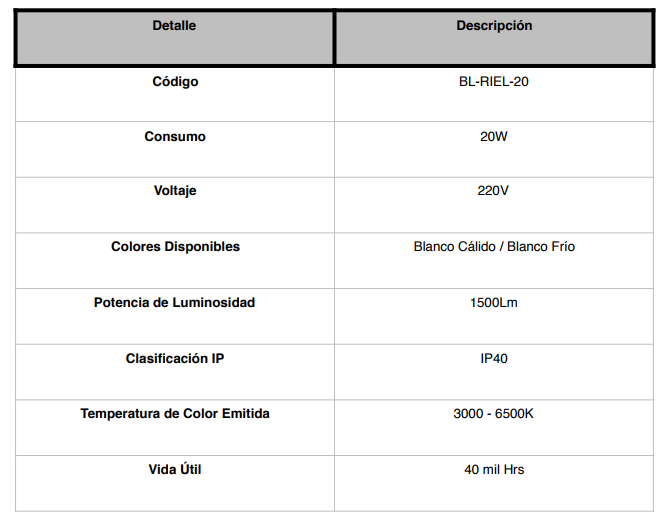
Task: Select the 20W consumption value
Action: [x=493, y=136]
